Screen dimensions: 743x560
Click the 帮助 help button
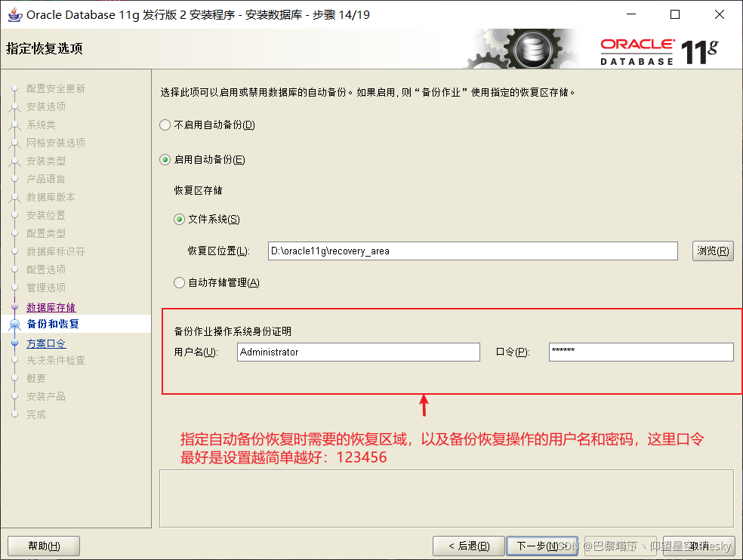click(x=44, y=546)
